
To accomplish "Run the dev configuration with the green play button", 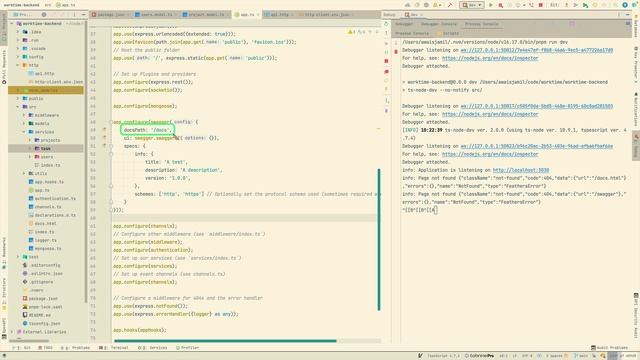I will (491, 5).
